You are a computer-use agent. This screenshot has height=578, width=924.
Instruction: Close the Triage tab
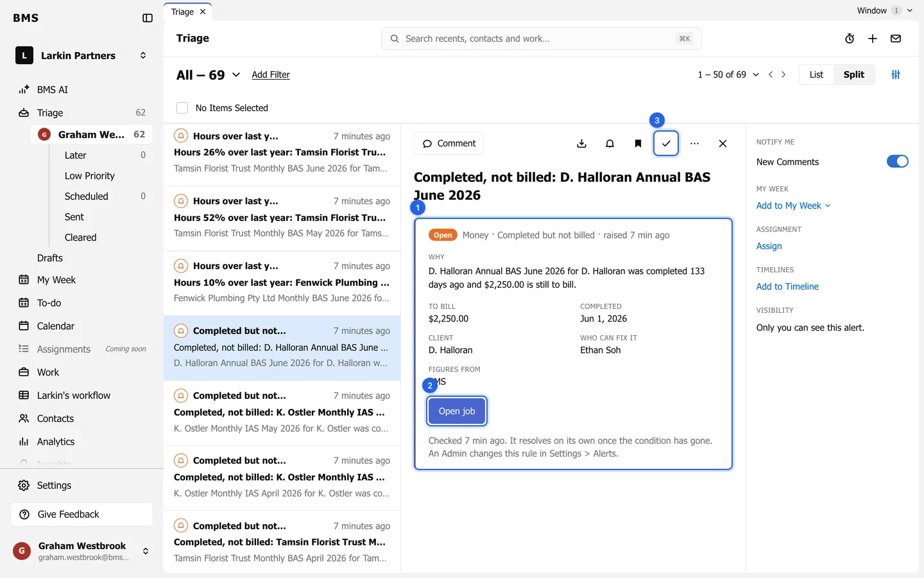(203, 12)
